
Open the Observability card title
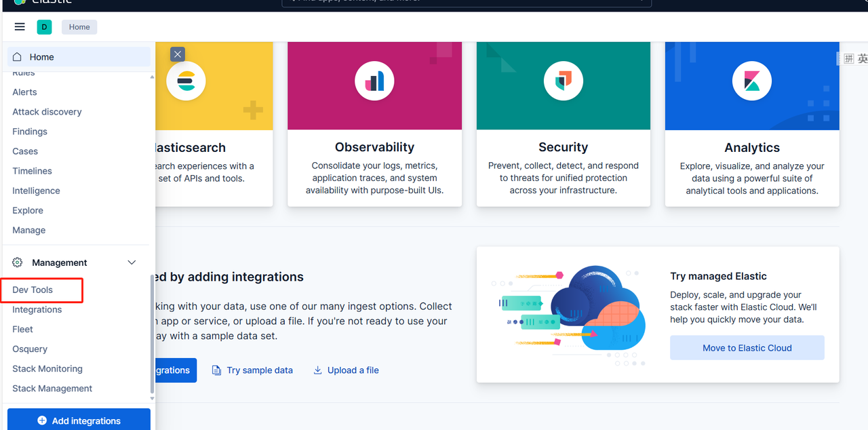click(374, 147)
